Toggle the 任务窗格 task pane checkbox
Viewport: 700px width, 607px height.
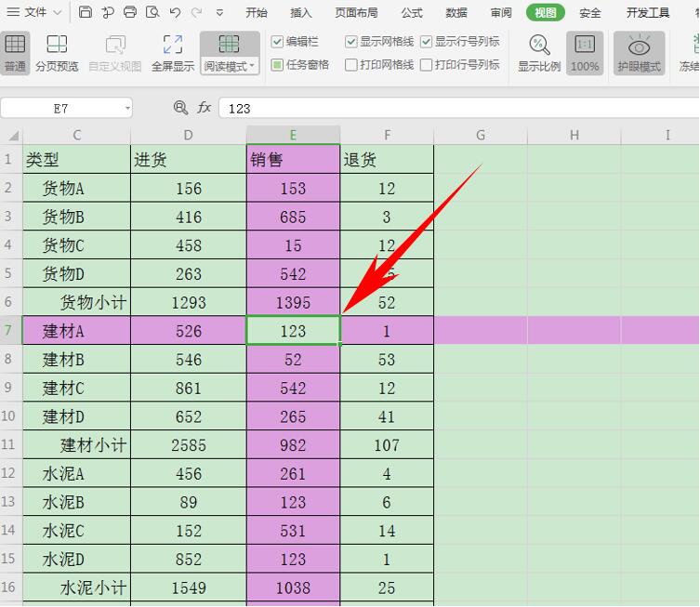(x=277, y=65)
